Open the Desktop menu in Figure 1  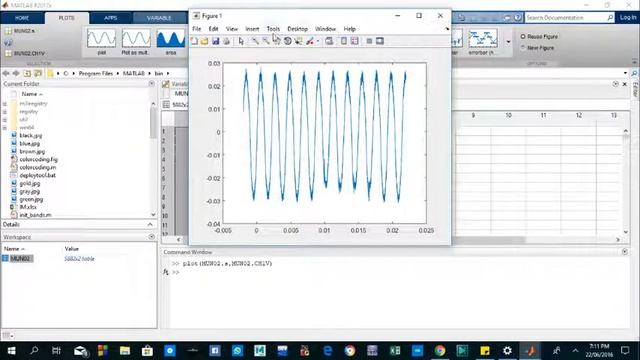point(298,29)
